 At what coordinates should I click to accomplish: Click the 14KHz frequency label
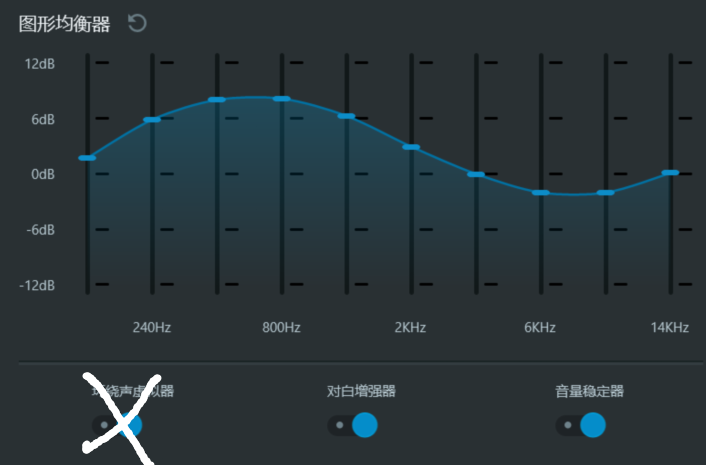click(670, 327)
